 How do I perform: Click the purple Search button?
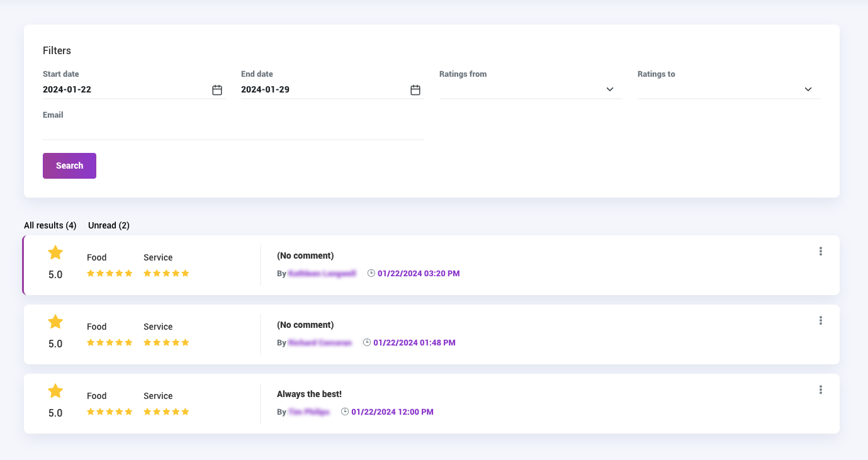pos(69,165)
